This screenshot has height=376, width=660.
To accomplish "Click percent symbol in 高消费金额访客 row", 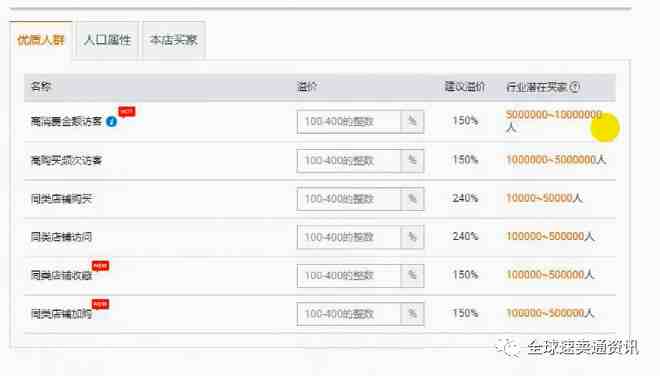I will 412,122.
